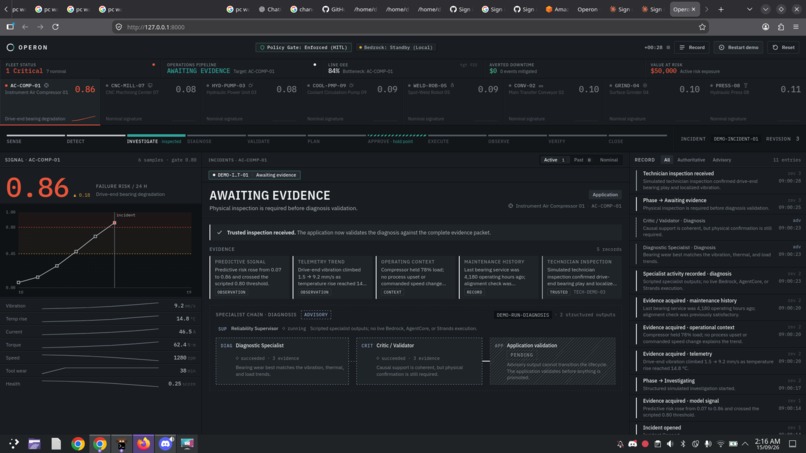Click the address bar URL field

point(409,27)
